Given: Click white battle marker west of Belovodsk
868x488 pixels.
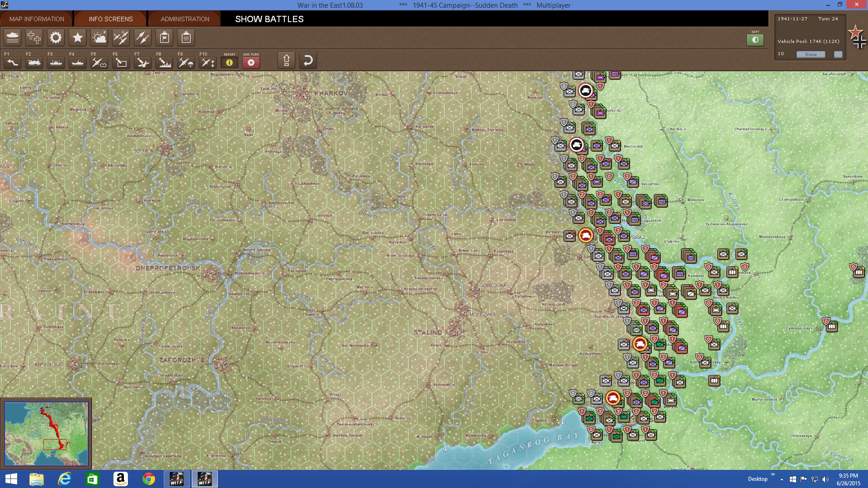Looking at the screenshot, I should 576,145.
